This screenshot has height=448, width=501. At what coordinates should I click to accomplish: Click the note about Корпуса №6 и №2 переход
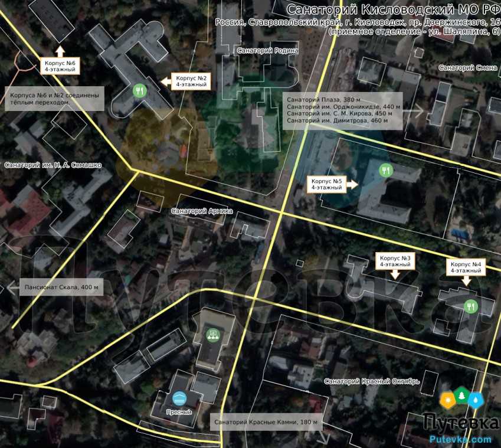point(55,99)
